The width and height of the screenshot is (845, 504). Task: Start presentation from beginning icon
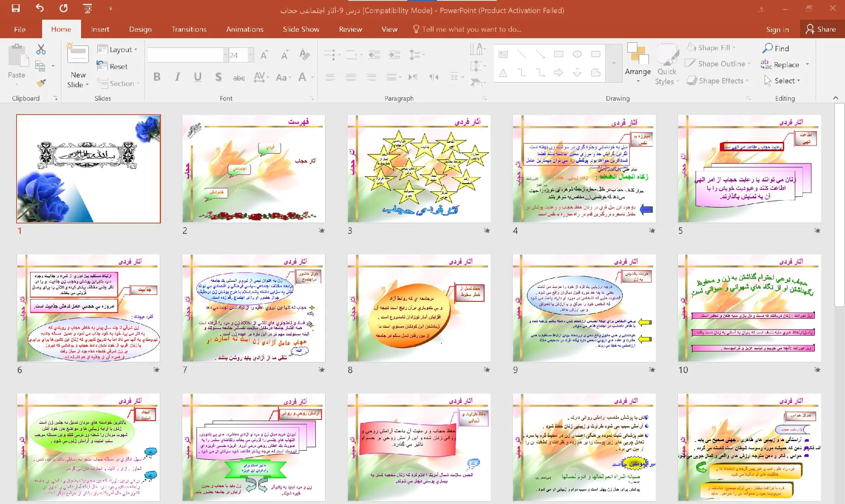pos(88,8)
